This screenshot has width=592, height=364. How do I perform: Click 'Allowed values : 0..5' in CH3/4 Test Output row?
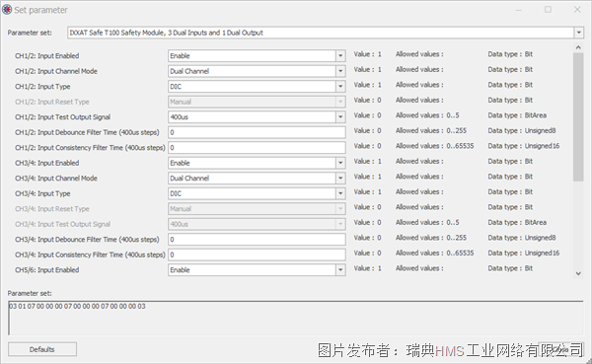427,222
